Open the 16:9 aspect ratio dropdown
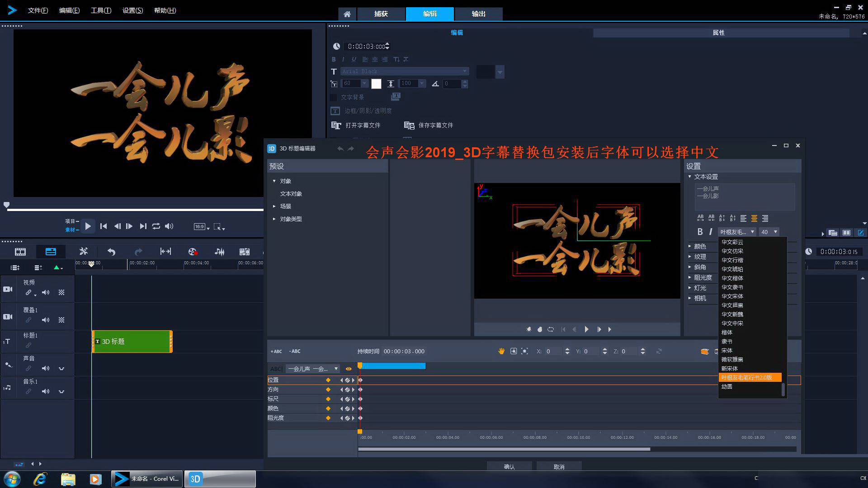Screen dimensions: 868x488 coord(202,226)
